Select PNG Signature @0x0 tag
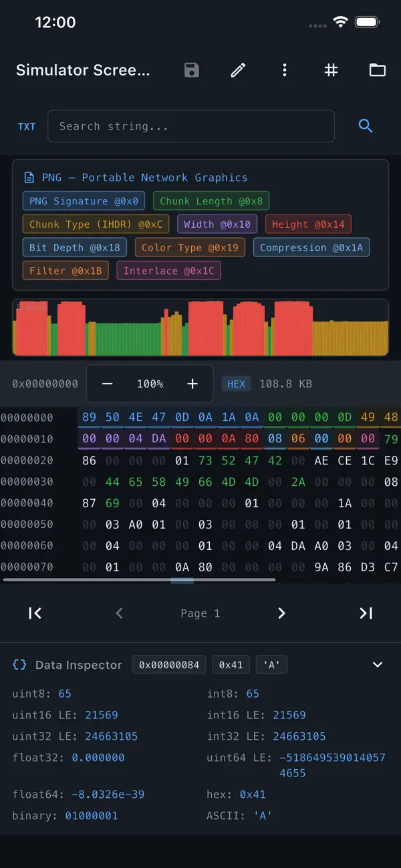Image resolution: width=401 pixels, height=868 pixels. tap(84, 201)
